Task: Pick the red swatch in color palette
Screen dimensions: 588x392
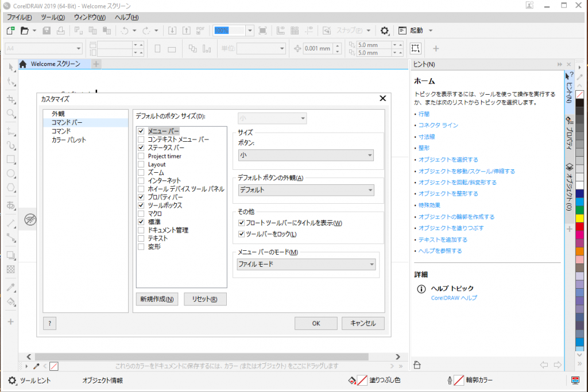Action: point(579,226)
